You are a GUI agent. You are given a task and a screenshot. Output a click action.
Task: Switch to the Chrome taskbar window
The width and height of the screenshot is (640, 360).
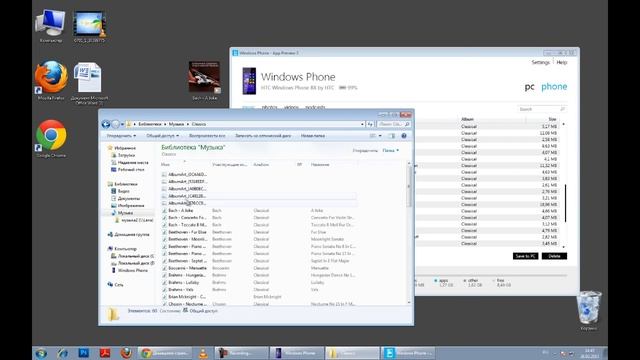164,353
